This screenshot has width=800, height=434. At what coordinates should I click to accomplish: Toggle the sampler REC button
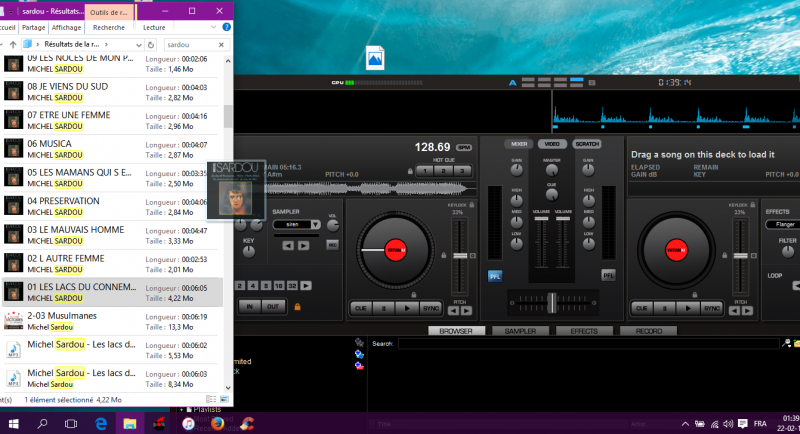point(332,245)
